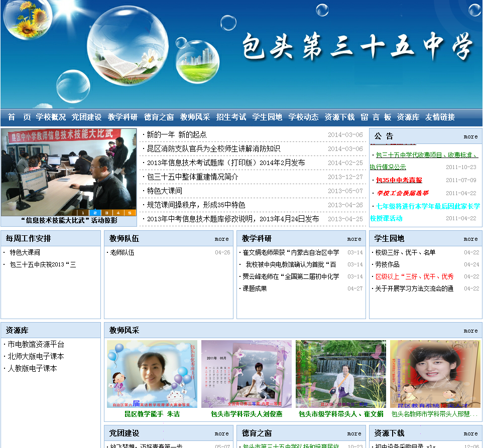This screenshot has width=483, height=448.
Task: Open 特色大课间 under 每周工作安排
Action: pyautogui.click(x=25, y=253)
